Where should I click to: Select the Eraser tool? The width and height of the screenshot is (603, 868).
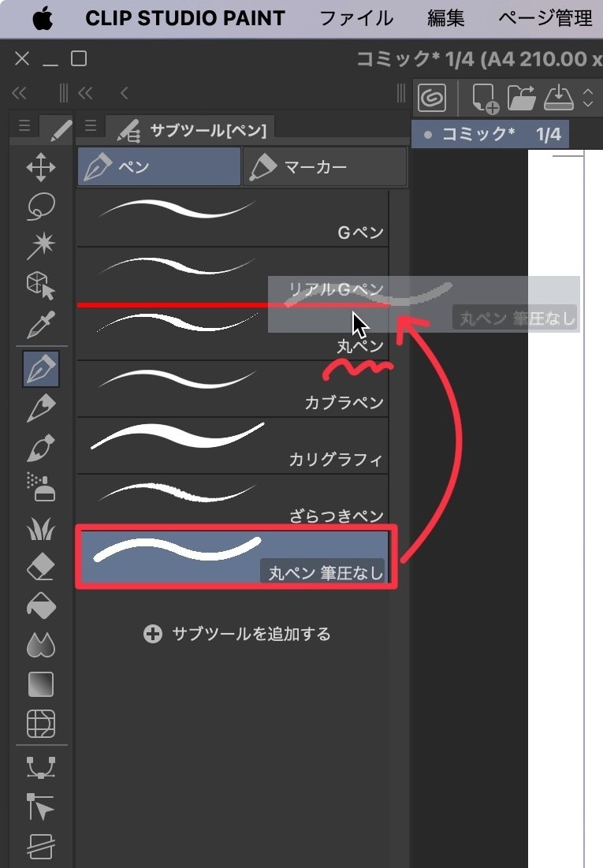click(x=41, y=568)
